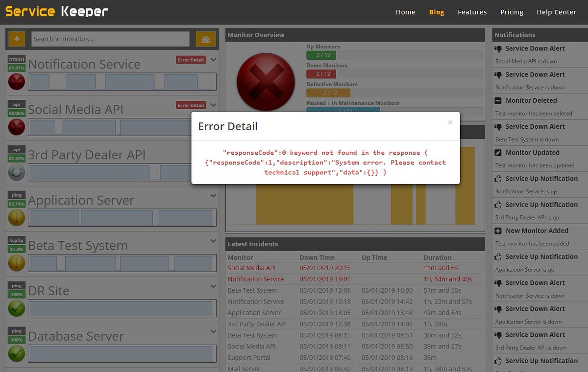The height and width of the screenshot is (372, 588).
Task: Click the minus icon of Monitor Deleted notification
Action: click(498, 100)
